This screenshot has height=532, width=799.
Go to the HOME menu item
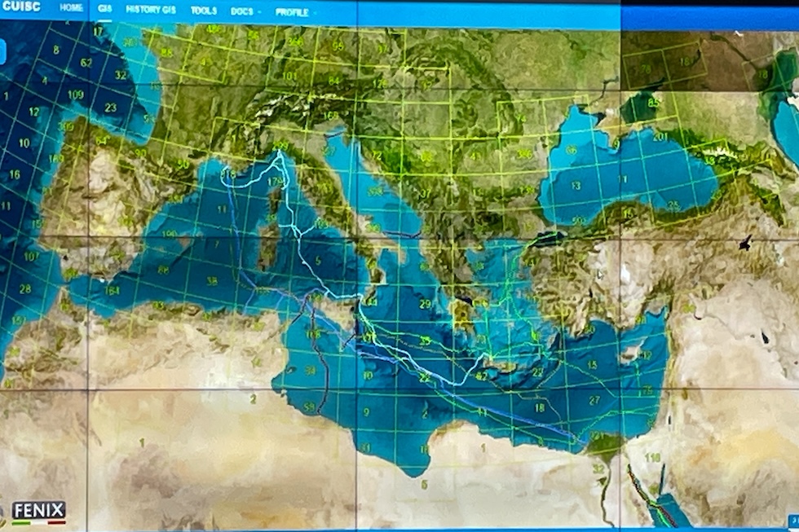71,9
